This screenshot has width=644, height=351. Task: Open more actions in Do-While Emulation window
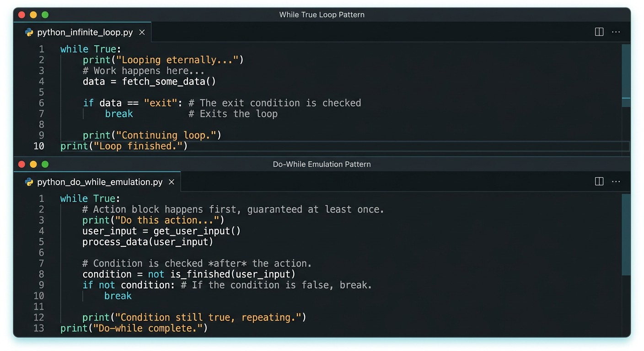tap(616, 181)
